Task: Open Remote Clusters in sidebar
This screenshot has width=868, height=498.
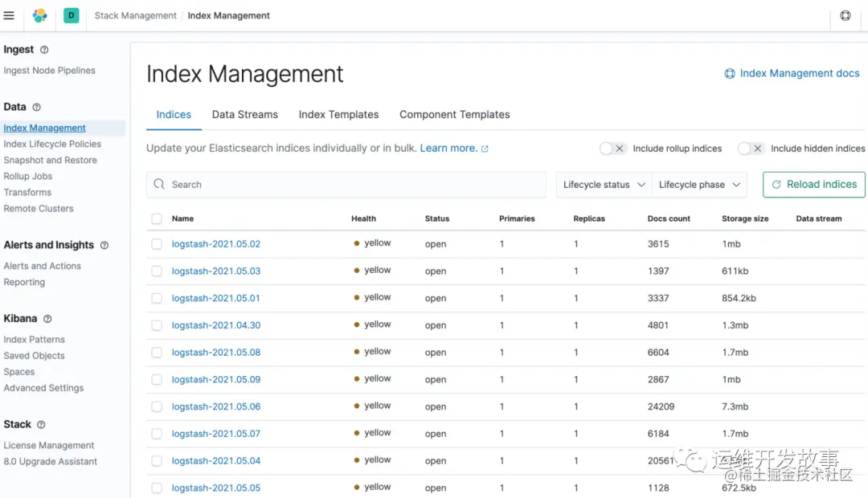Action: tap(39, 209)
